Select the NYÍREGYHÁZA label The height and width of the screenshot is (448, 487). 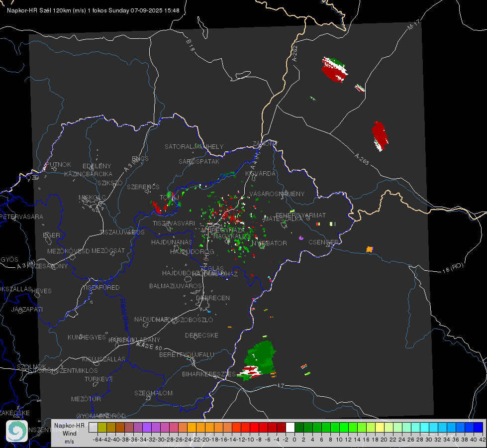223,230
